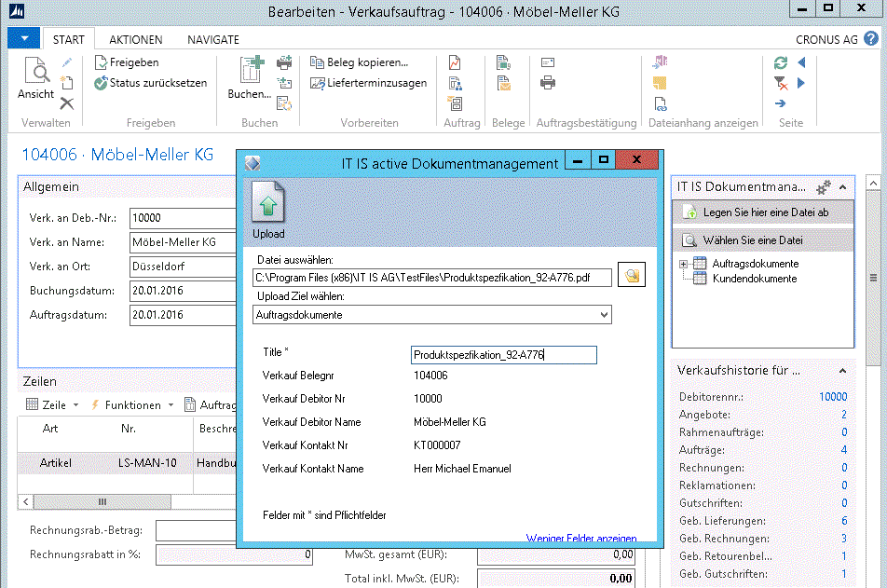Open Debitorennr. link 10000
Image resolution: width=887 pixels, height=588 pixels.
[x=833, y=397]
